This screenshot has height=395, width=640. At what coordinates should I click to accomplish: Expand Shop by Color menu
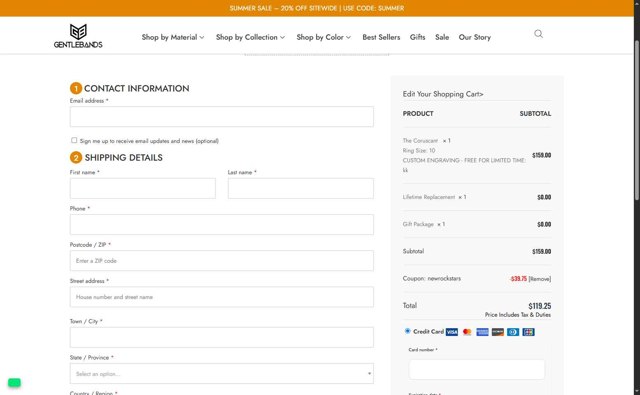pos(323,37)
